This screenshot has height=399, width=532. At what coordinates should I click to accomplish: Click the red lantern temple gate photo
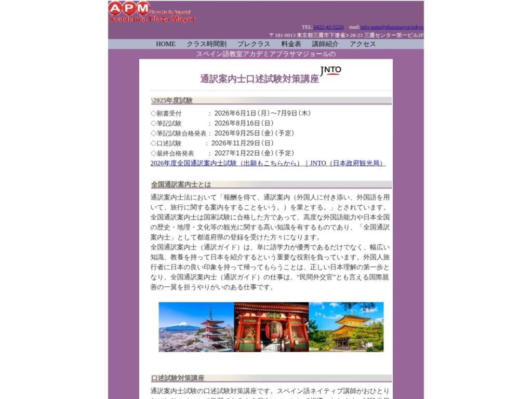[x=271, y=327]
